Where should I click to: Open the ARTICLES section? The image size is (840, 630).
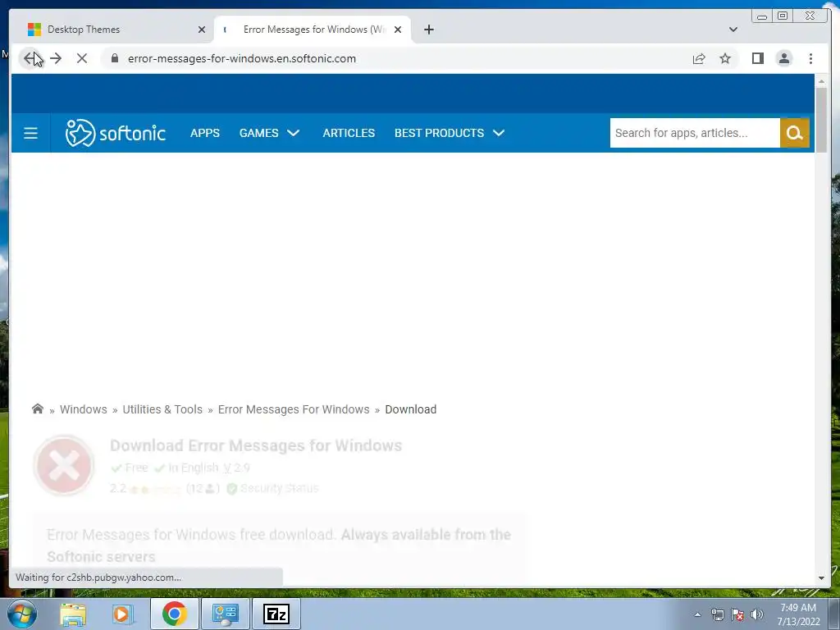(x=349, y=133)
